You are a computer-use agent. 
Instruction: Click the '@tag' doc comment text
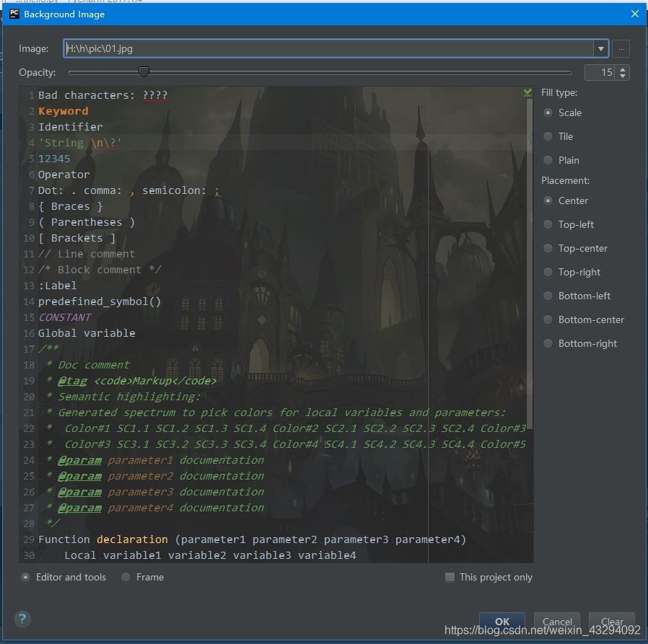pyautogui.click(x=72, y=381)
